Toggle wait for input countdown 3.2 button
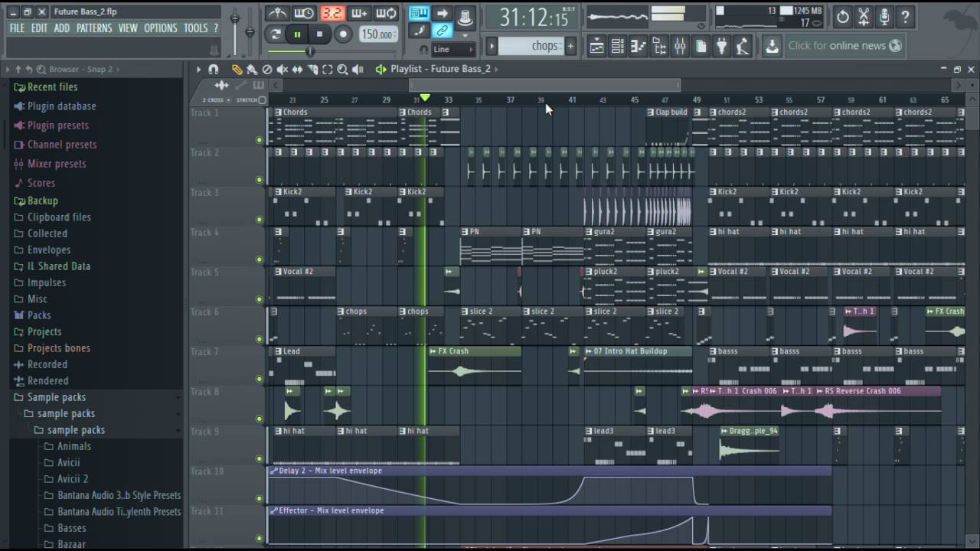 pos(332,13)
